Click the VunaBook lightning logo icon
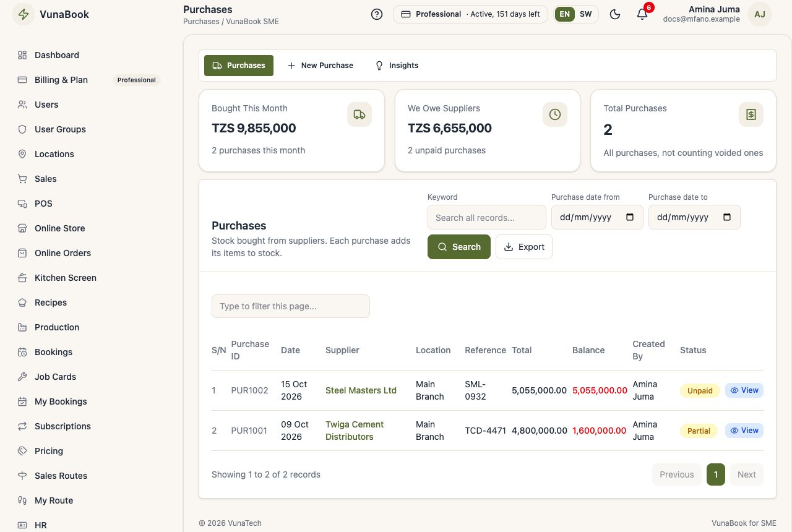The width and height of the screenshot is (792, 532). (x=24, y=14)
